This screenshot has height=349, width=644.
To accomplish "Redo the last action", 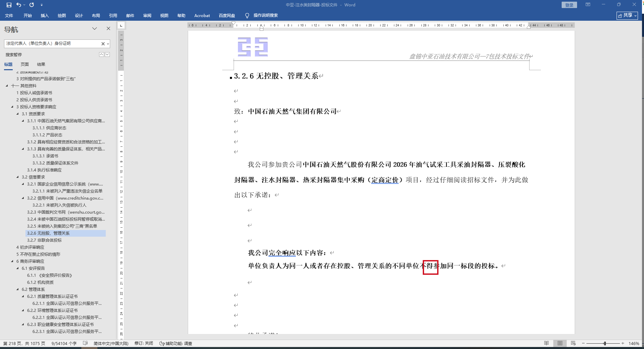I will pos(32,5).
